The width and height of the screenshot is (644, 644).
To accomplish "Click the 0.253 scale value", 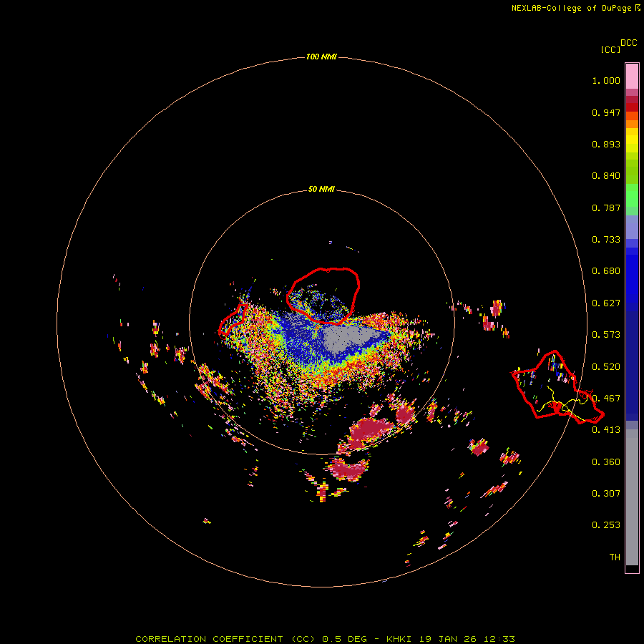I will pyautogui.click(x=606, y=525).
